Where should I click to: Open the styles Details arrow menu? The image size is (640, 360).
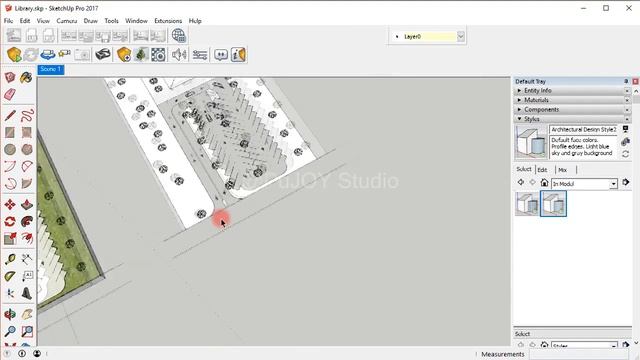coord(626,182)
